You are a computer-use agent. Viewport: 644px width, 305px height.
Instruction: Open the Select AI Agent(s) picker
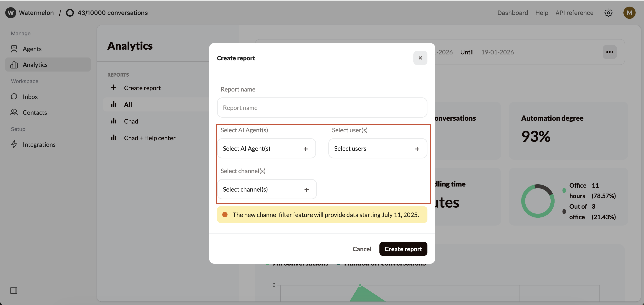(x=266, y=148)
